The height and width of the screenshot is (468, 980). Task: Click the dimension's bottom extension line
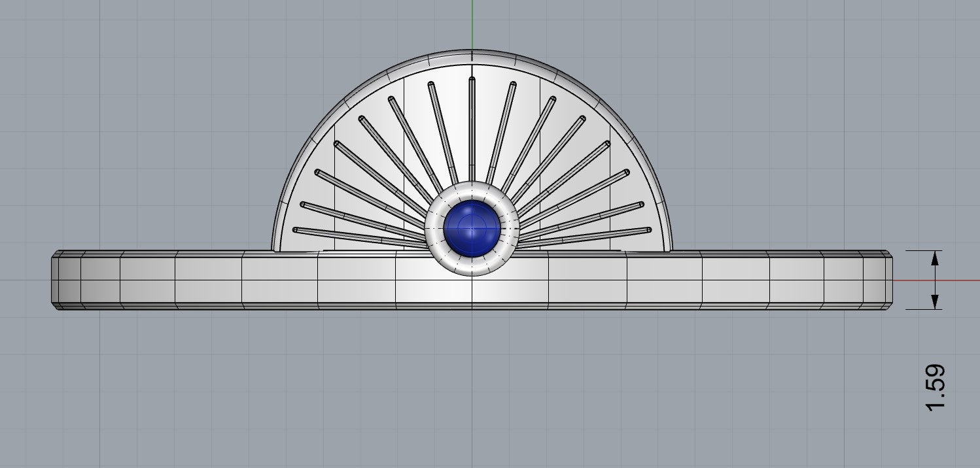pos(916,309)
